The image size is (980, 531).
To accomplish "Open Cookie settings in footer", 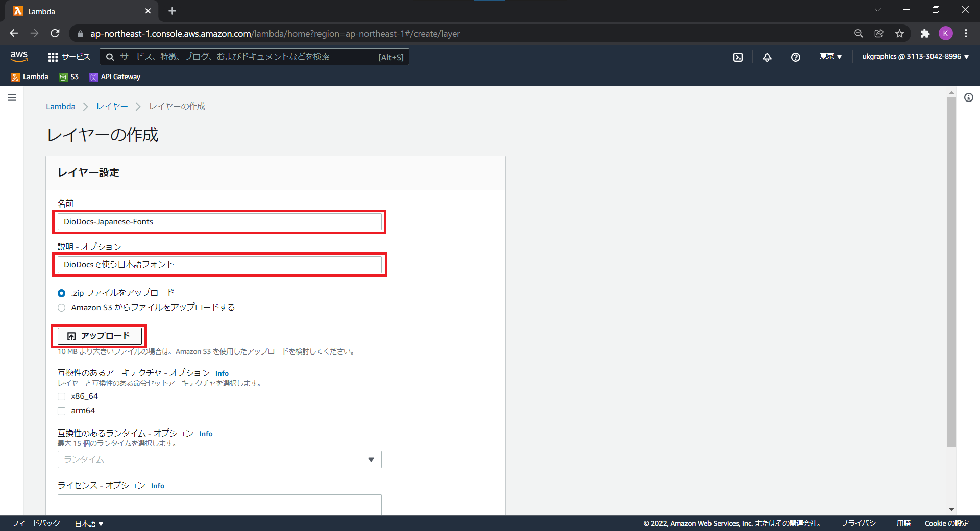I will coord(947,524).
